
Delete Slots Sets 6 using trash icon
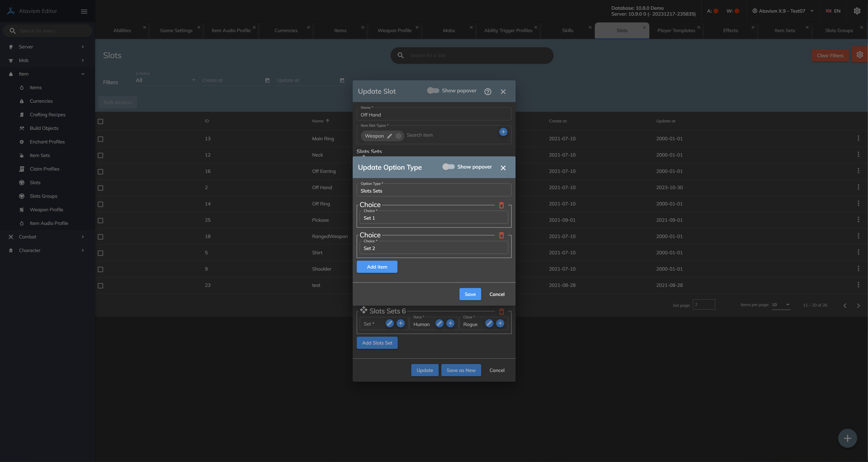coord(501,312)
